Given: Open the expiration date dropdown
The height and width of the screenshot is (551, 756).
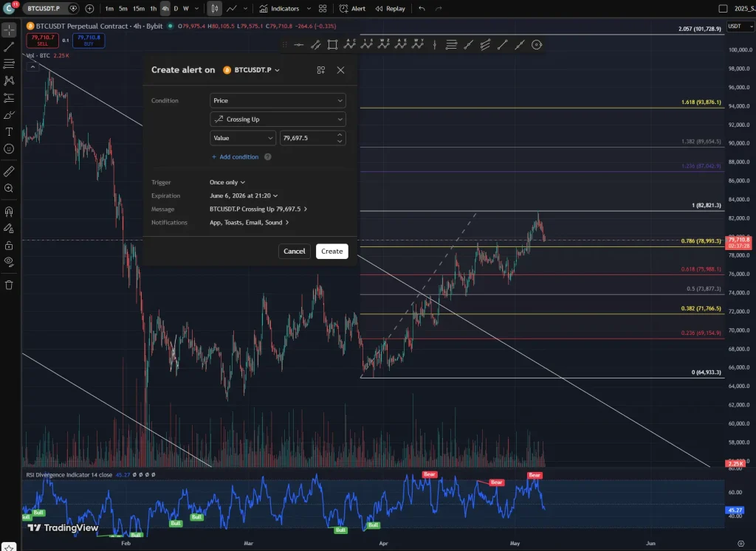Looking at the screenshot, I should (x=244, y=195).
